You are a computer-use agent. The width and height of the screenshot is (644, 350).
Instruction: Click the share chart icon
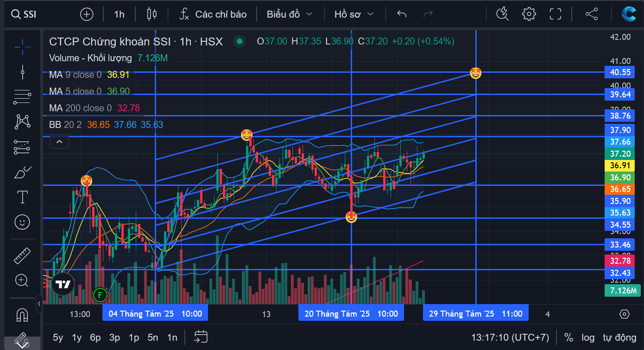tap(592, 14)
